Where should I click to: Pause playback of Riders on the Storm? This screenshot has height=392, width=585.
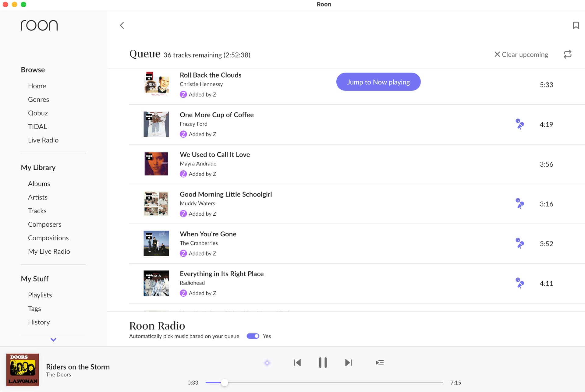(323, 363)
